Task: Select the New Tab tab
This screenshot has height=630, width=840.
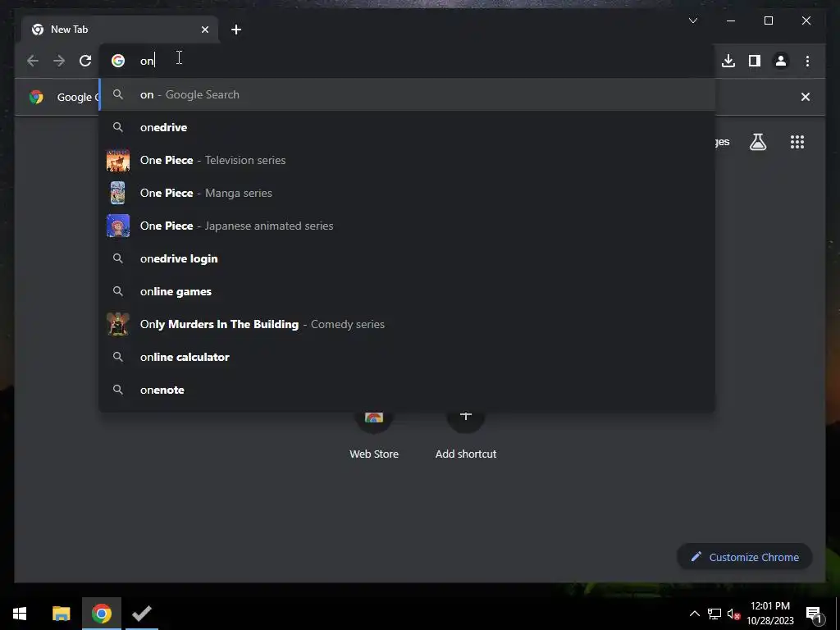Action: tap(120, 30)
